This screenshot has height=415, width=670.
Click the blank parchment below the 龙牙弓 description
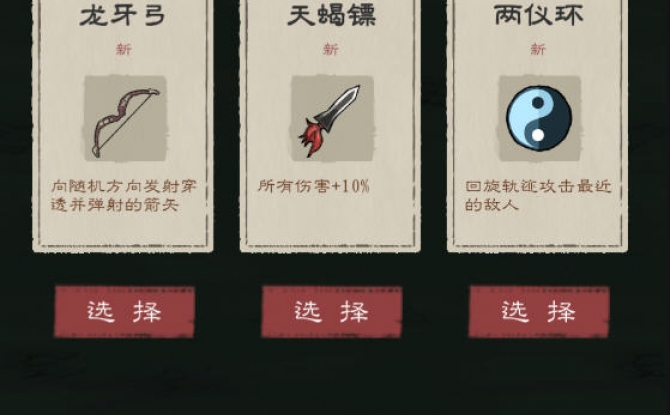pos(123,229)
